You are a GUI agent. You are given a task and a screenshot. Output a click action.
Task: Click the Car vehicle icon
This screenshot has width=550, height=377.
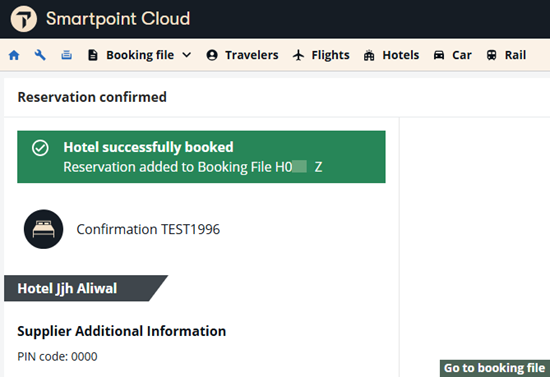pos(439,55)
